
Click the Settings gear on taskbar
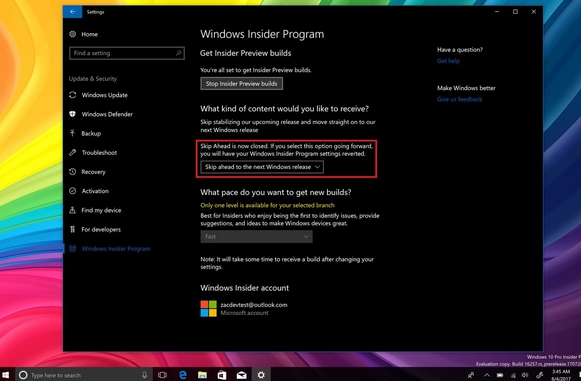tap(261, 375)
